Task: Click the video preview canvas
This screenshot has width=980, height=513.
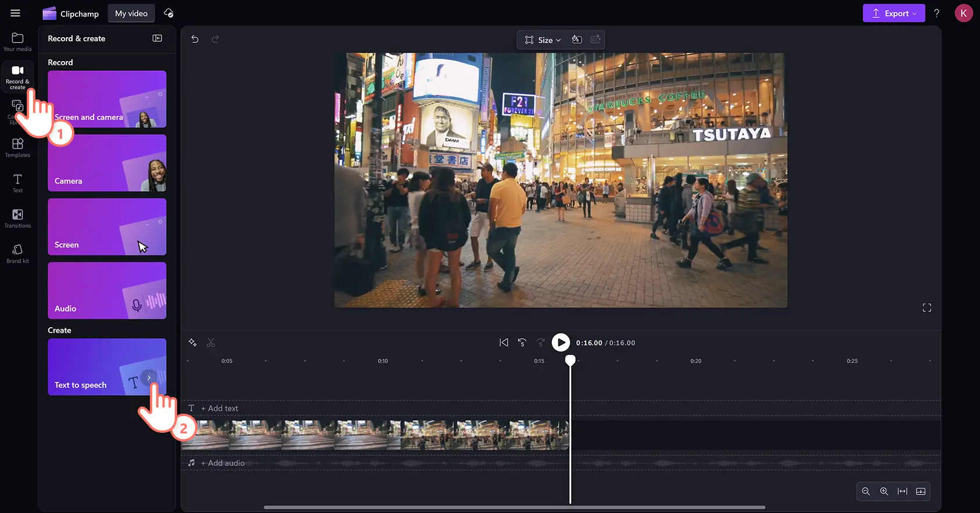Action: [561, 180]
